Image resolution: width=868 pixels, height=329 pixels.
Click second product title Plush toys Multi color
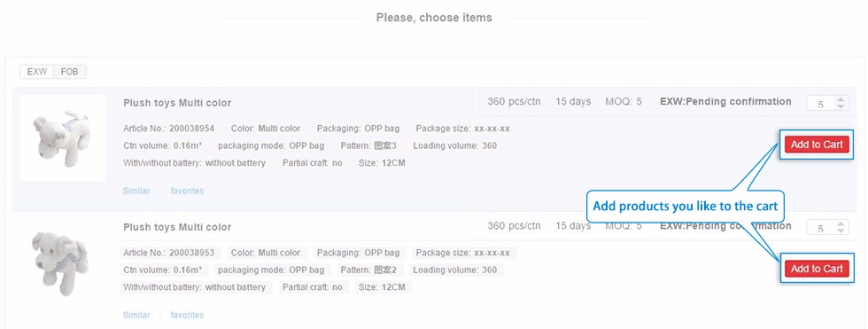[177, 226]
